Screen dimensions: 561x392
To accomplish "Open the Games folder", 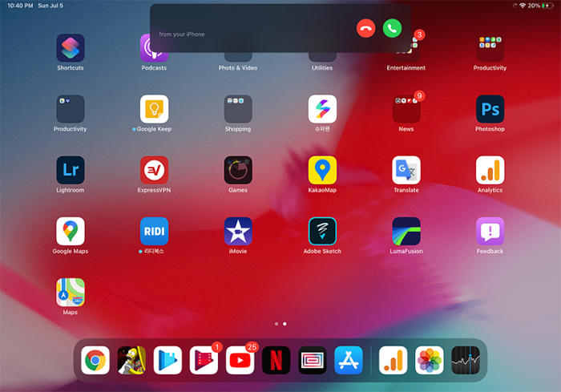I will coord(238,170).
